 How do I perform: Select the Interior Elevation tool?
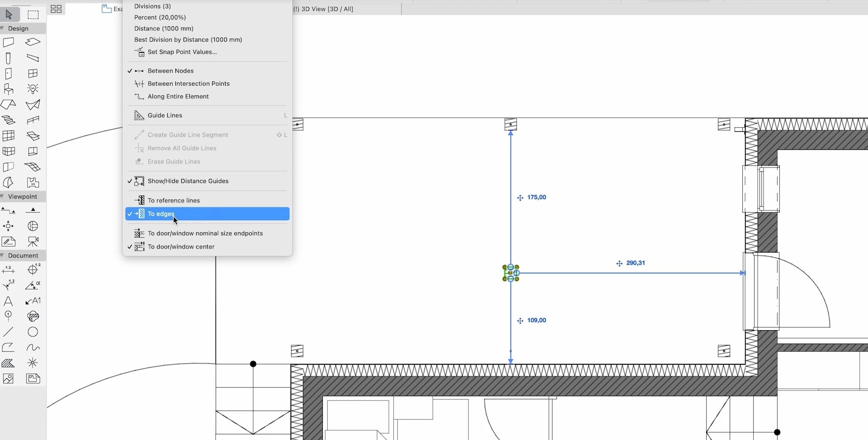click(9, 226)
